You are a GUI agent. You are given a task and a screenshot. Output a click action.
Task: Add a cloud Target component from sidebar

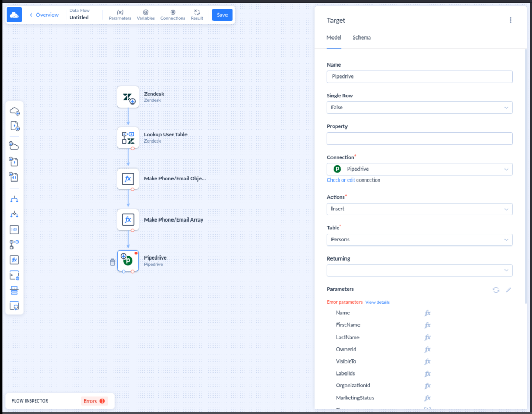click(x=14, y=146)
